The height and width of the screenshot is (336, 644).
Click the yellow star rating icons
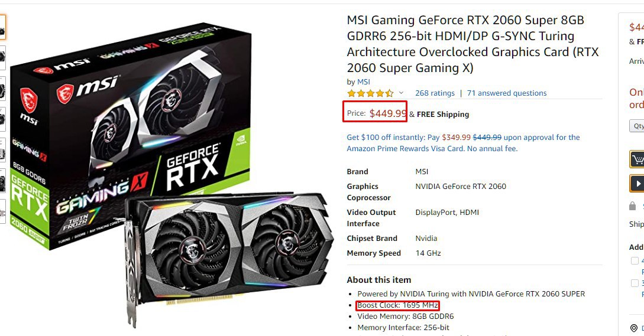click(x=370, y=93)
